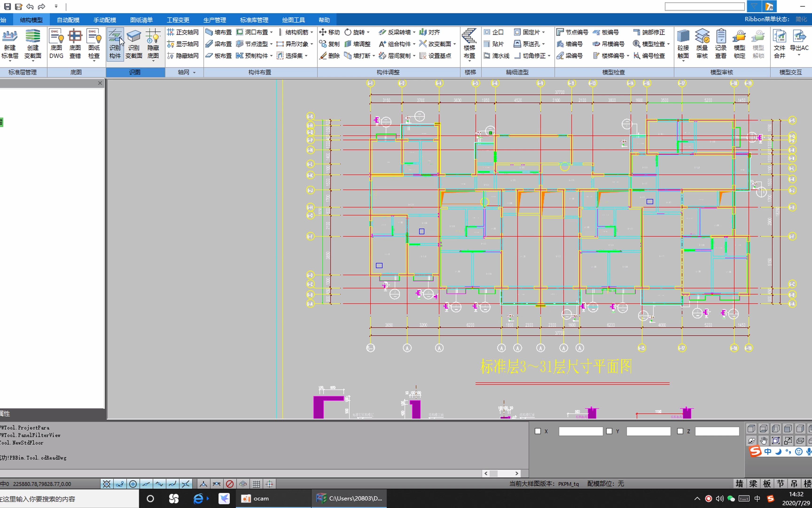Choose the 墙布置 tool
The height and width of the screenshot is (508, 812).
point(219,32)
